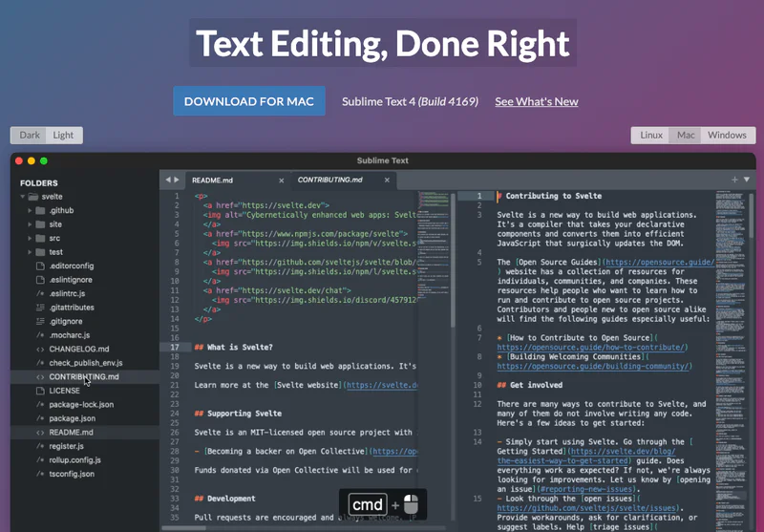The height and width of the screenshot is (532, 764).
Task: Click the DOWNLOAD FOR MAC button
Action: tap(249, 101)
